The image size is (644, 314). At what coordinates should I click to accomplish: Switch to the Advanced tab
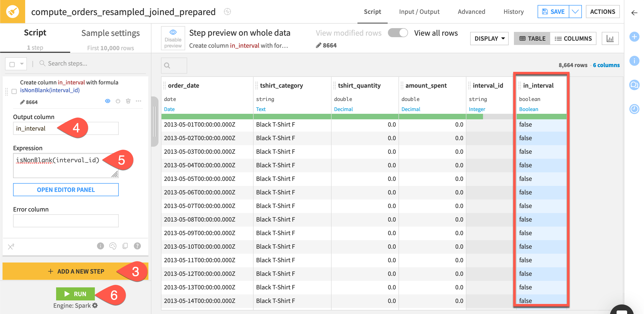(471, 12)
